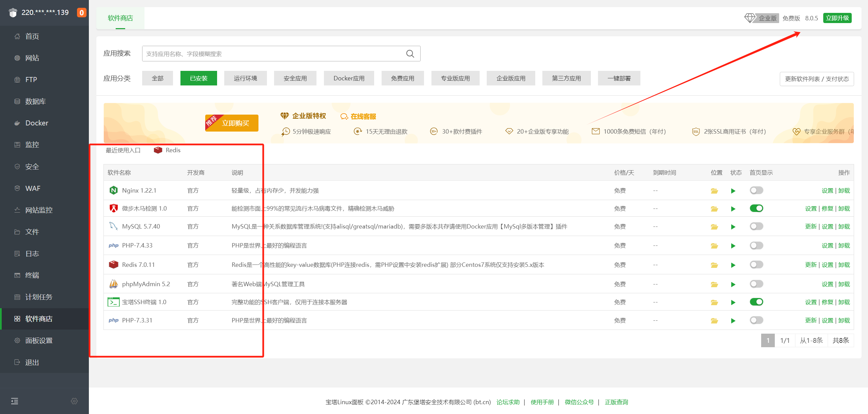Open the folder icon in phpMyAdmin 5.2 row

click(x=714, y=284)
